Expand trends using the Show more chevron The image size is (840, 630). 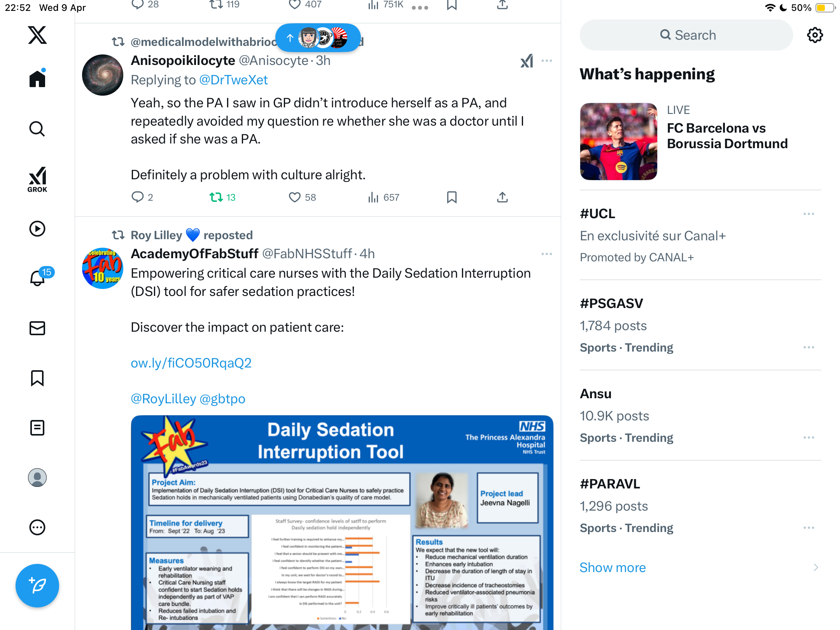click(x=815, y=567)
